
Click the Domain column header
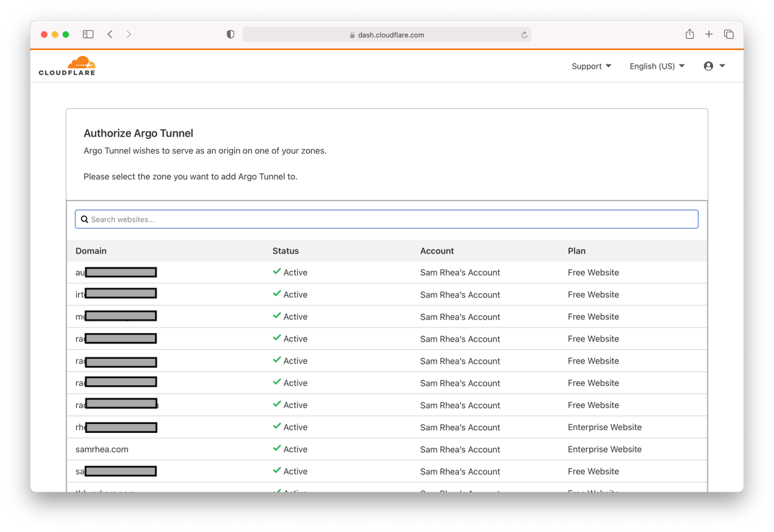91,251
